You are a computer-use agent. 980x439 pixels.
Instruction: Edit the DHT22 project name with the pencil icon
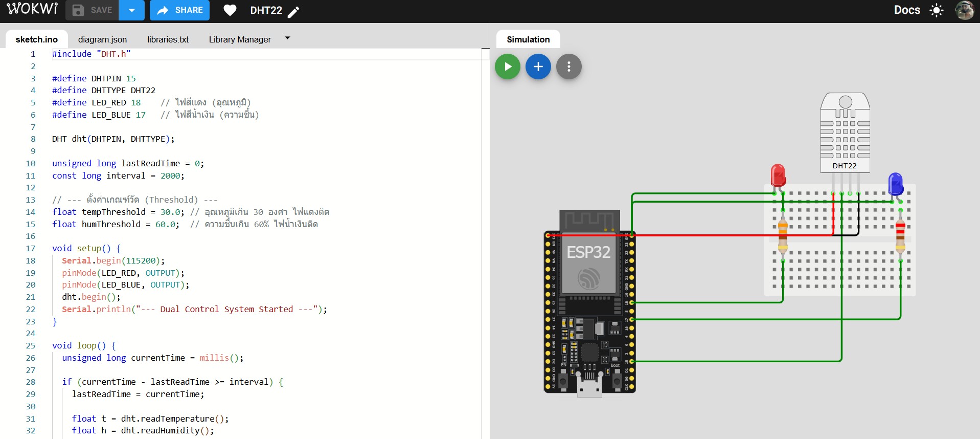coord(293,12)
